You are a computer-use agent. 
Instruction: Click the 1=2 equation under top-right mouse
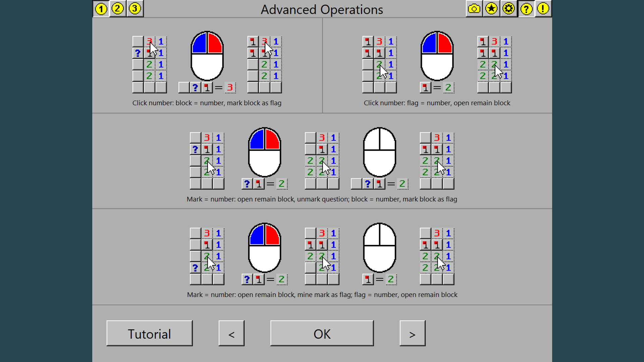click(437, 87)
